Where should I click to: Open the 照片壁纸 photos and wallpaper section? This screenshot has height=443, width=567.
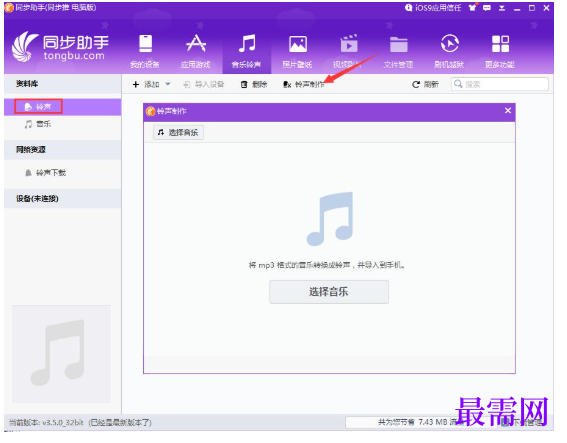(x=297, y=51)
